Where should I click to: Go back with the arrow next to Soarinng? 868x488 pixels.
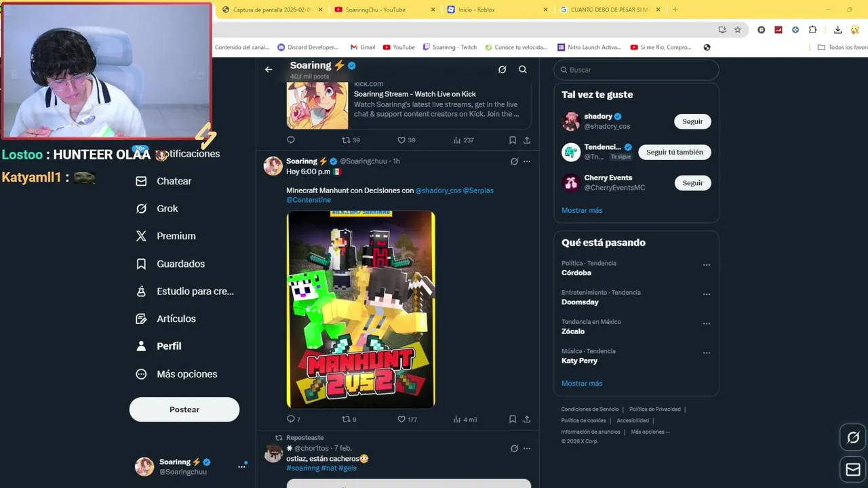(x=269, y=70)
